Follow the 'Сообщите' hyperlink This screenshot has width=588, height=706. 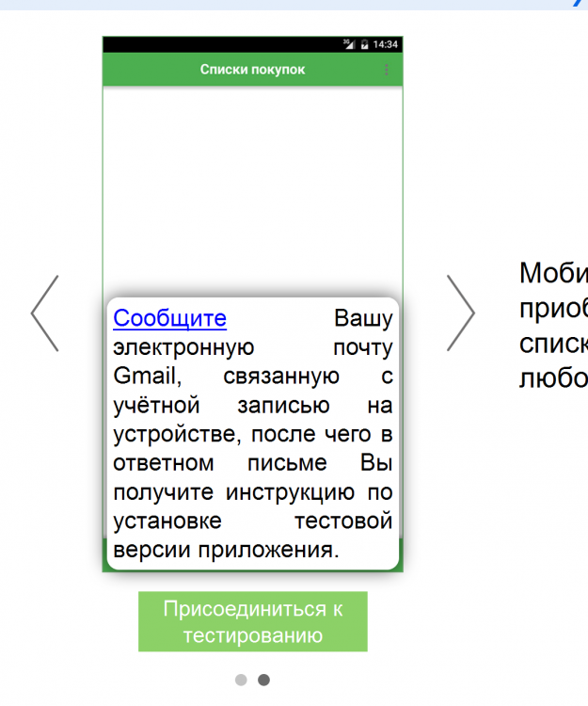point(169,318)
